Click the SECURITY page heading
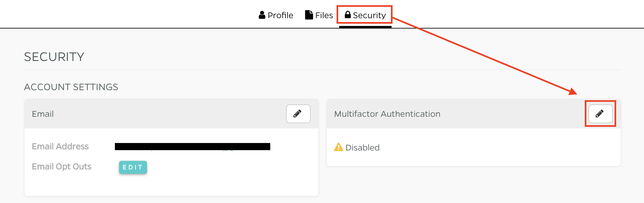The image size is (644, 203). tap(54, 57)
